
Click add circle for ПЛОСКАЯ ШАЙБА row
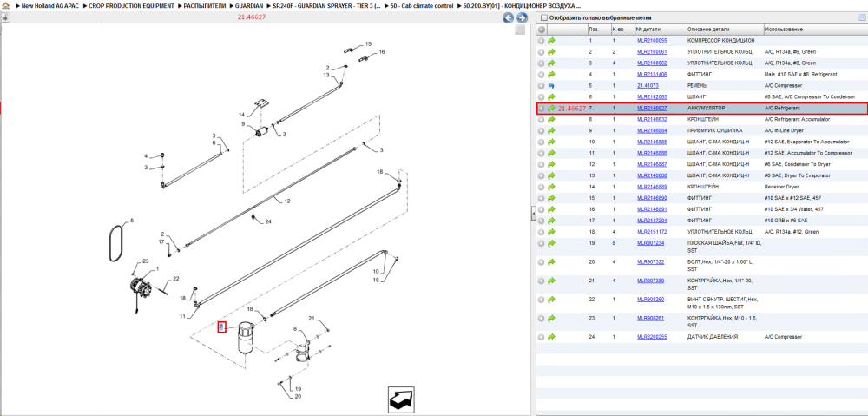click(x=542, y=243)
